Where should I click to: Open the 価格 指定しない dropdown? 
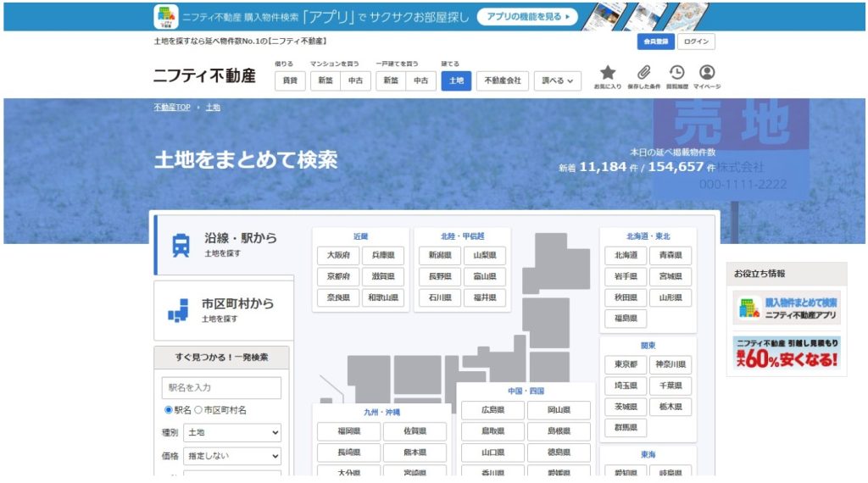pyautogui.click(x=232, y=456)
